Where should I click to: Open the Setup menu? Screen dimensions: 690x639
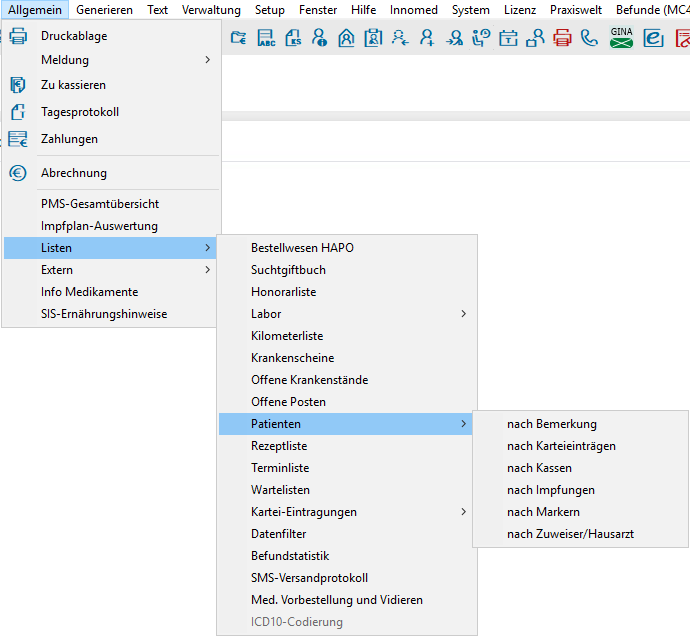coord(270,10)
